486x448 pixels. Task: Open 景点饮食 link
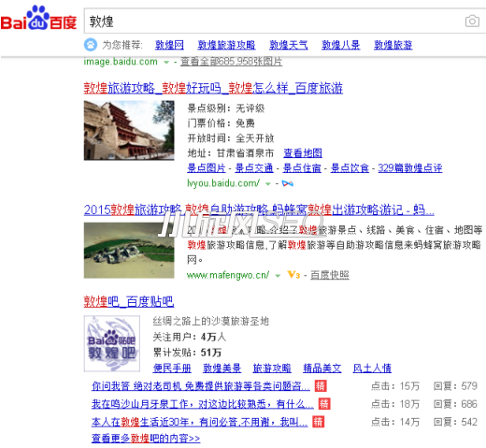pyautogui.click(x=350, y=168)
